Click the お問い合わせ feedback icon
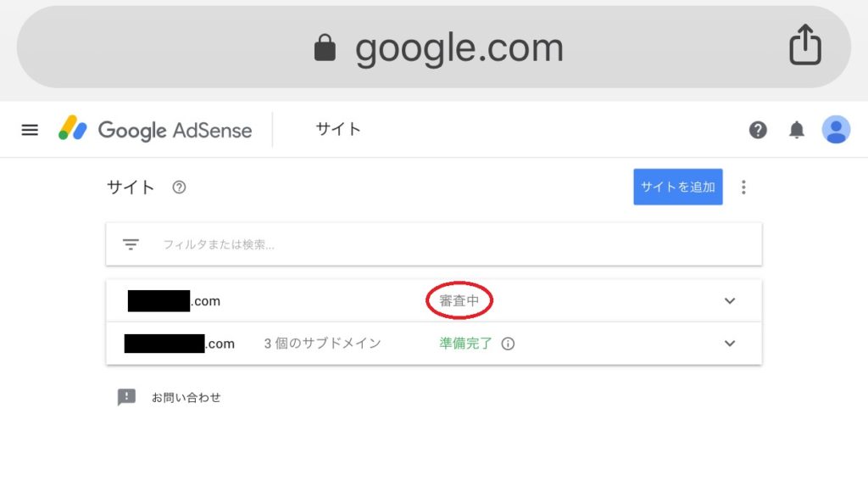Image resolution: width=868 pixels, height=481 pixels. pos(126,397)
